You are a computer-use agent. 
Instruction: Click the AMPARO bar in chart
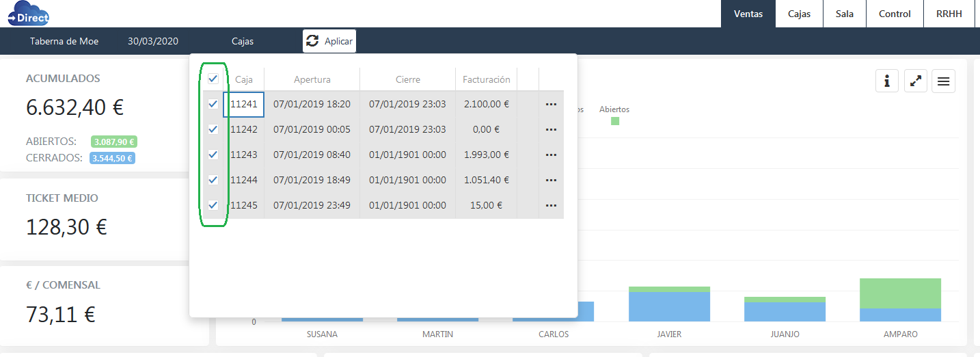tap(900, 301)
